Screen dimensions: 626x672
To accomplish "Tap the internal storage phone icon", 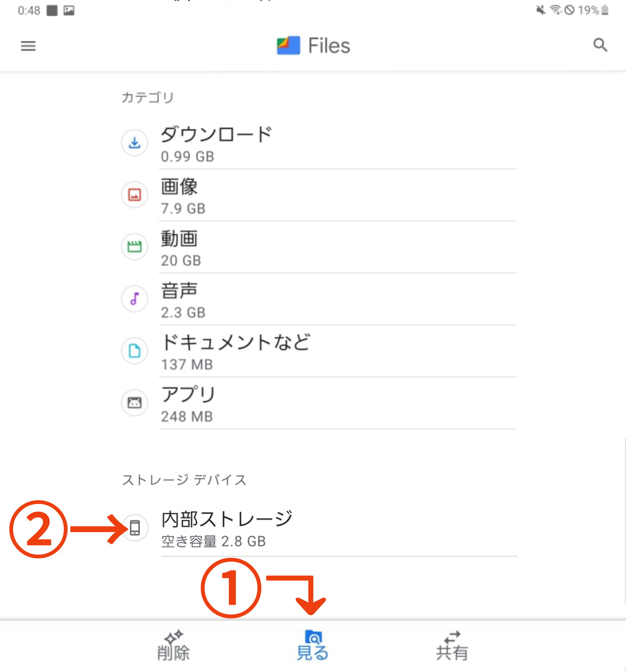I will [134, 528].
